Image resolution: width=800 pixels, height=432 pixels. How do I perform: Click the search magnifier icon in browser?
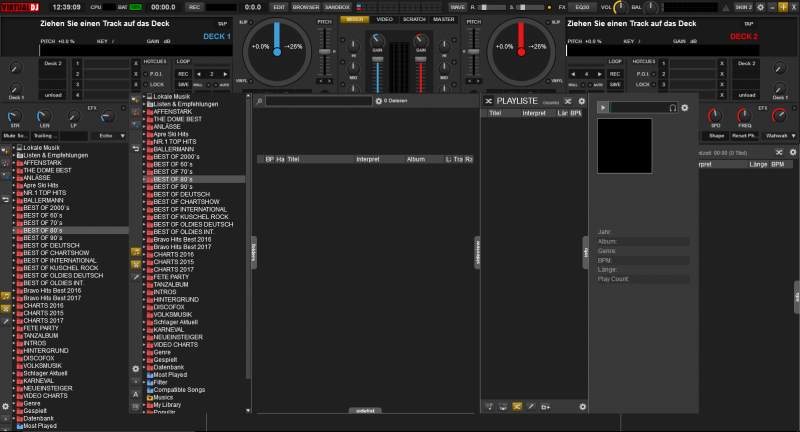259,101
